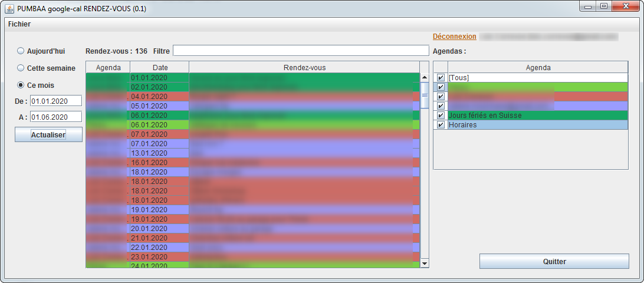Viewport: 644px width, 283px height.
Task: Click the Filtre text field
Action: [x=301, y=51]
